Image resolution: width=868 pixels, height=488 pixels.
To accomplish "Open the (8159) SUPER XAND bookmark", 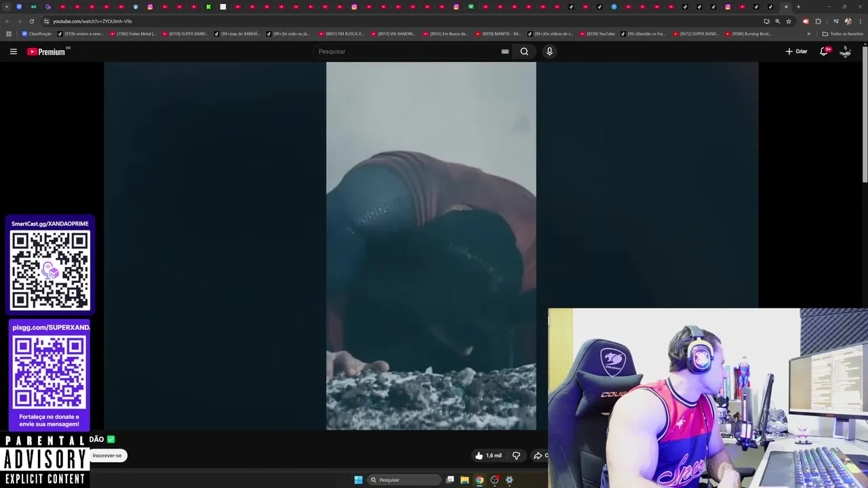I will (184, 33).
